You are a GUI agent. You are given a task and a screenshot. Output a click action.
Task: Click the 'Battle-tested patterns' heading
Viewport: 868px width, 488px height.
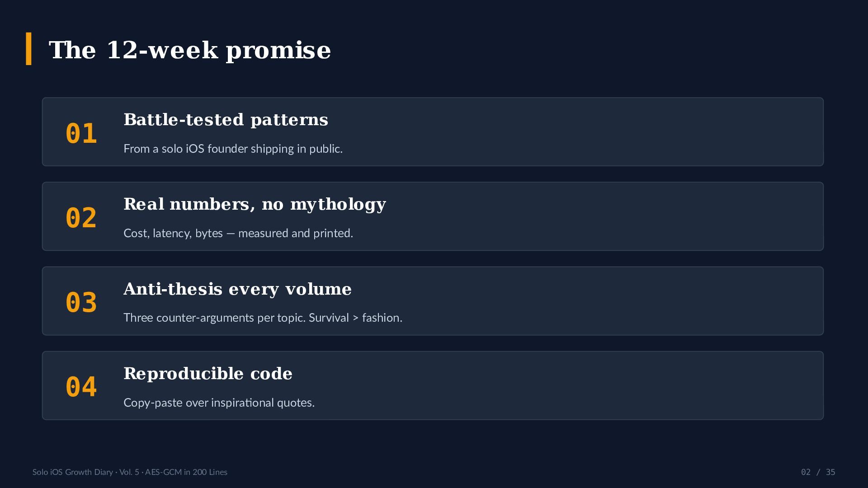coord(226,120)
